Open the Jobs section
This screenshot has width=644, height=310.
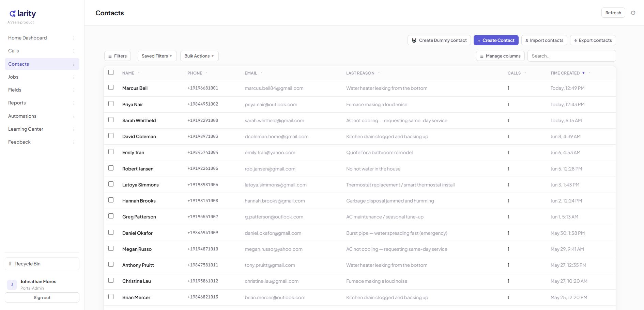[13, 77]
